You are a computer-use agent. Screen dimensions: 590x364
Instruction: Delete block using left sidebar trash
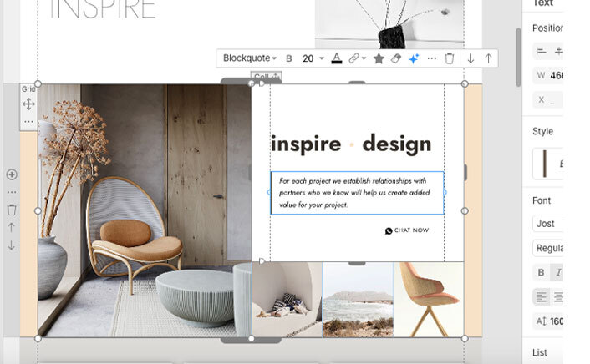click(12, 210)
